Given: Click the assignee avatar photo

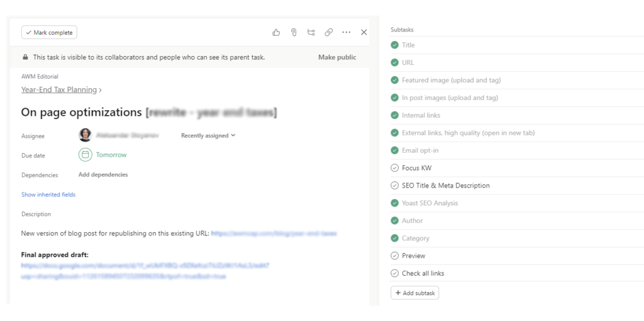Looking at the screenshot, I should [x=85, y=135].
